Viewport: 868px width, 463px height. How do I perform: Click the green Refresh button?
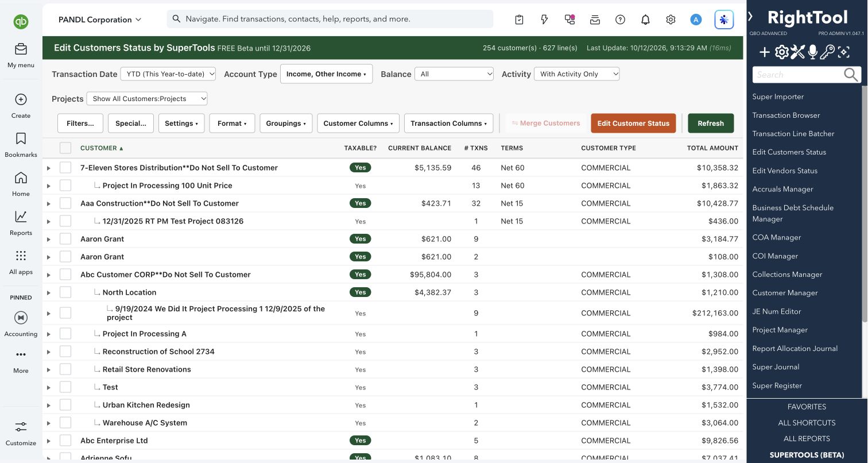pyautogui.click(x=711, y=123)
